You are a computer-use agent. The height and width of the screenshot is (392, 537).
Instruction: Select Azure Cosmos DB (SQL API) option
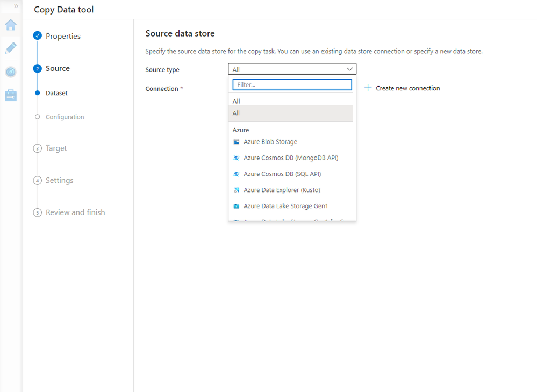tap(282, 174)
